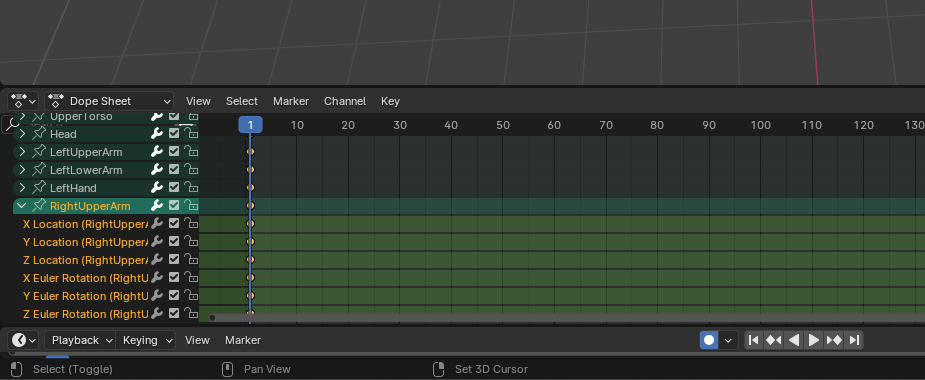Viewport: 925px width, 380px height.
Task: Uncheck mute checkbox for Y Location channel
Action: tap(173, 242)
